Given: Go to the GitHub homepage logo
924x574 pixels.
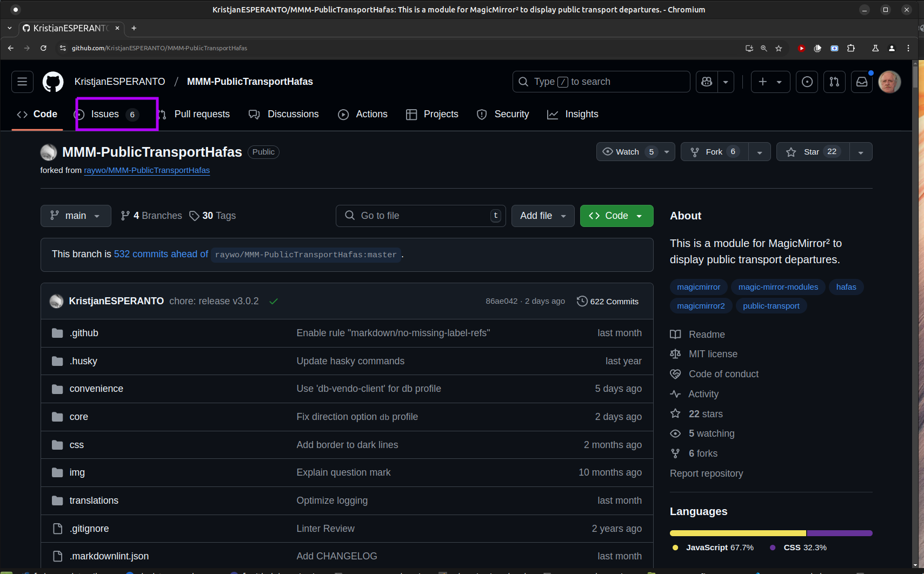Looking at the screenshot, I should [53, 82].
